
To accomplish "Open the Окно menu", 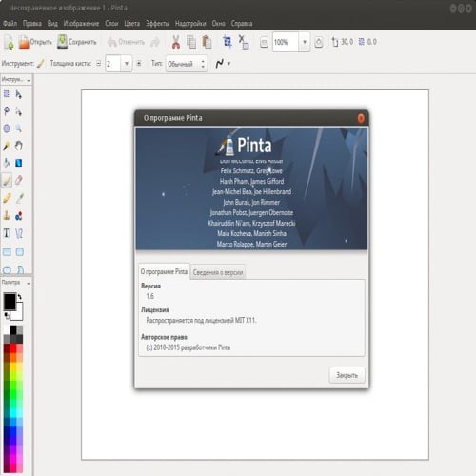I will click(218, 24).
